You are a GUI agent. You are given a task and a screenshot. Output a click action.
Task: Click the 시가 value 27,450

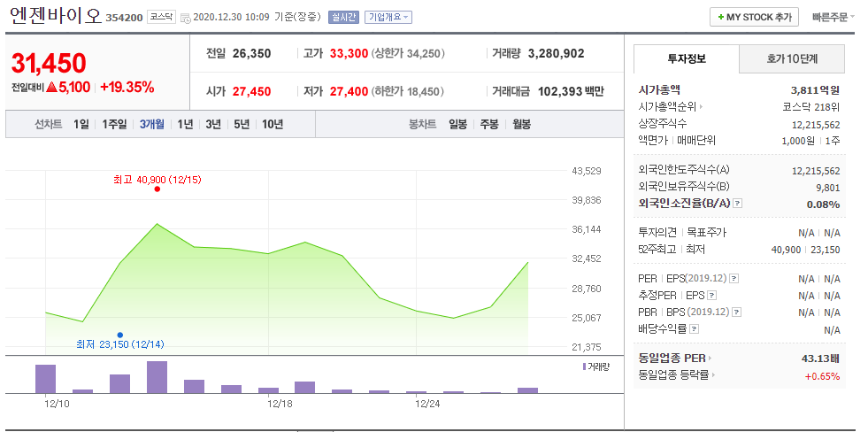[x=252, y=91]
